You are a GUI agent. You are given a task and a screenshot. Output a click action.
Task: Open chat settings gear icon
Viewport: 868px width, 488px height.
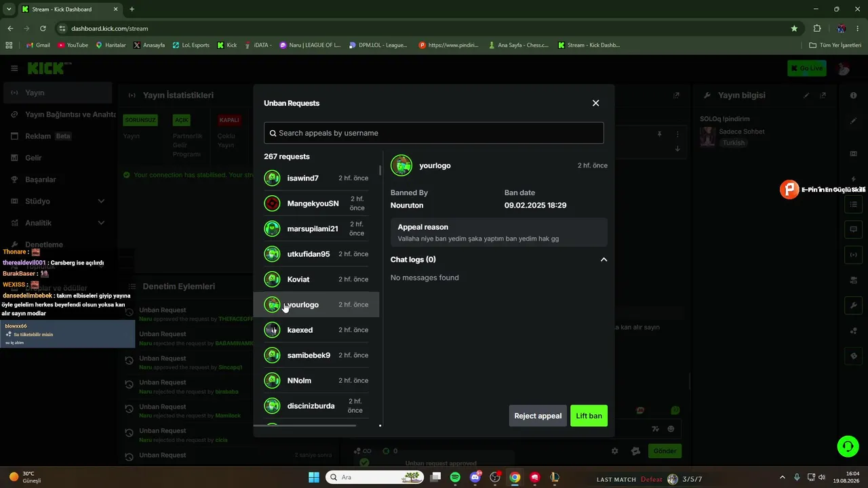point(615,451)
